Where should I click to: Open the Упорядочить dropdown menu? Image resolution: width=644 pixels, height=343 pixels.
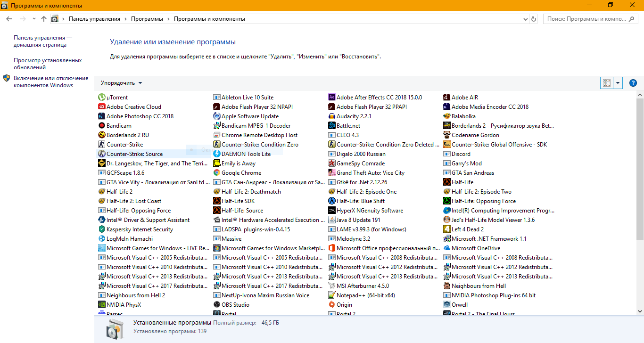tap(121, 83)
